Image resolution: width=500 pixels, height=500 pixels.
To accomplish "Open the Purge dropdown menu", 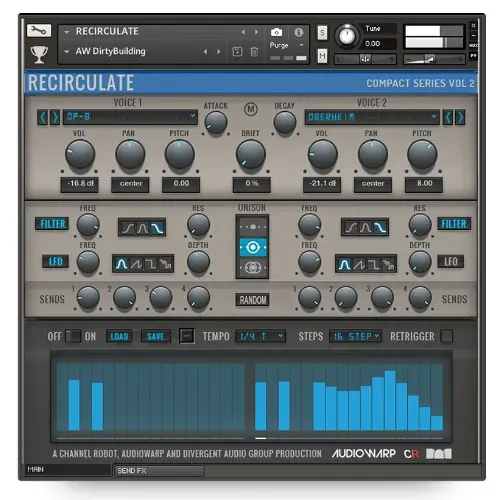I will click(x=287, y=45).
